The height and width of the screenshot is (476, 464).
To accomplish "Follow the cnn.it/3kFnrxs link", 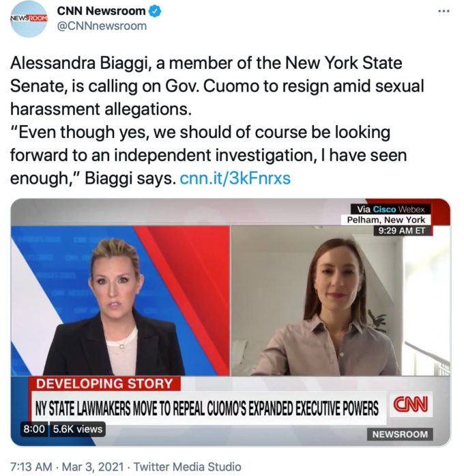I will pyautogui.click(x=235, y=178).
